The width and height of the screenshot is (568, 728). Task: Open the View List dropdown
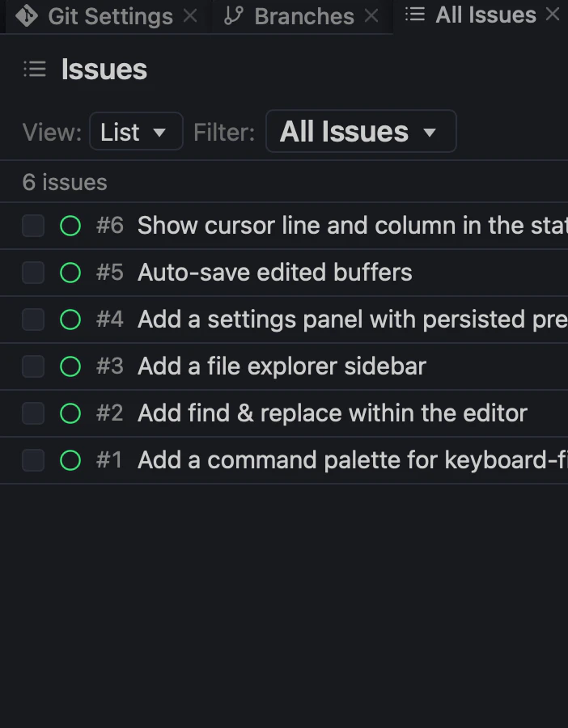tap(136, 131)
